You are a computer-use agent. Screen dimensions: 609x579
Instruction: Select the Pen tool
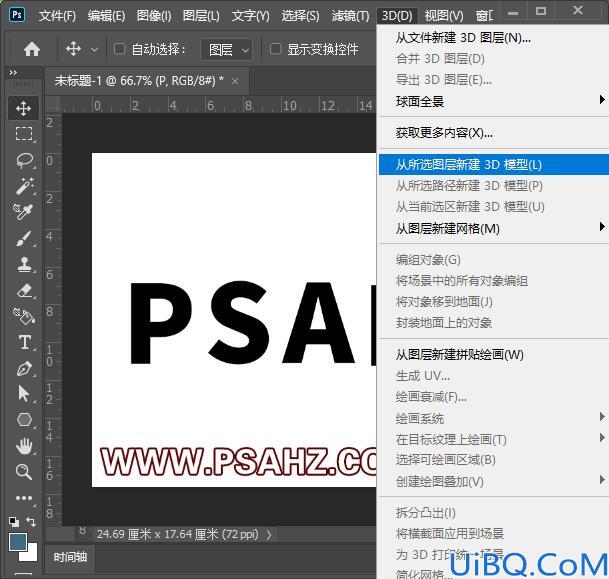coord(24,369)
